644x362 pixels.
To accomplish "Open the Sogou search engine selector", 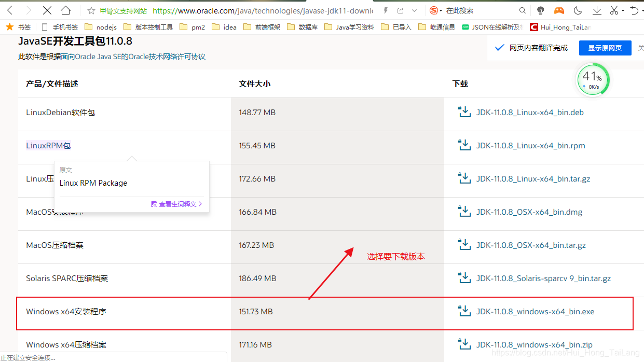I will click(436, 10).
